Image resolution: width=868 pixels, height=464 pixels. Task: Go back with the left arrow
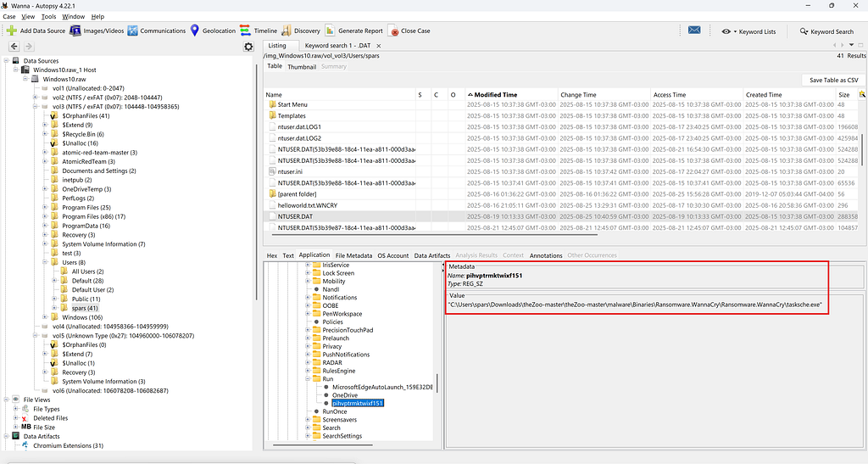(14, 47)
